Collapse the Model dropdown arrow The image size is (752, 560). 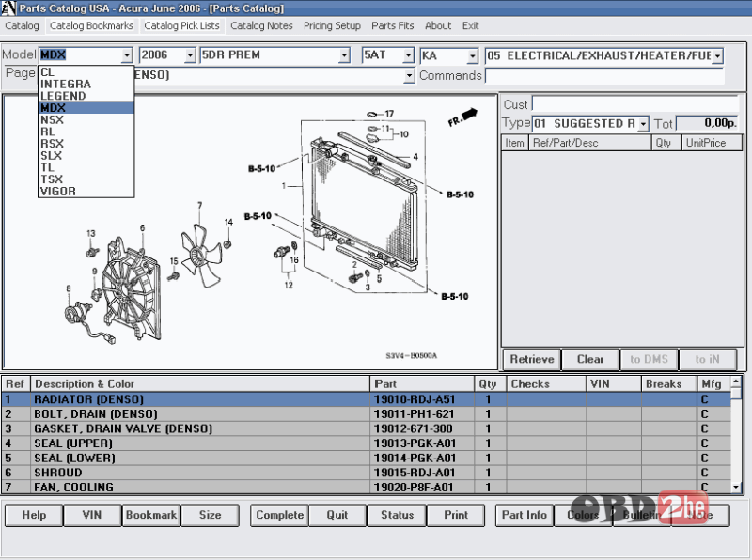(127, 55)
